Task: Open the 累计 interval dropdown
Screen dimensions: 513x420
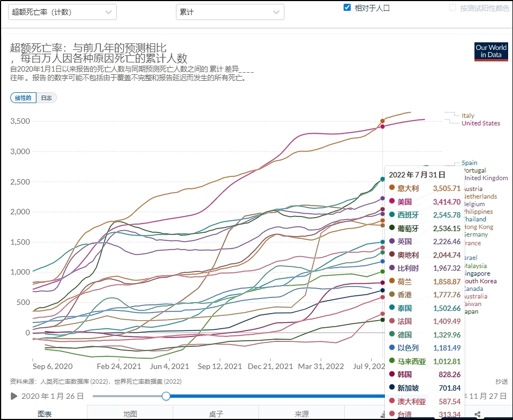Action: tap(230, 12)
